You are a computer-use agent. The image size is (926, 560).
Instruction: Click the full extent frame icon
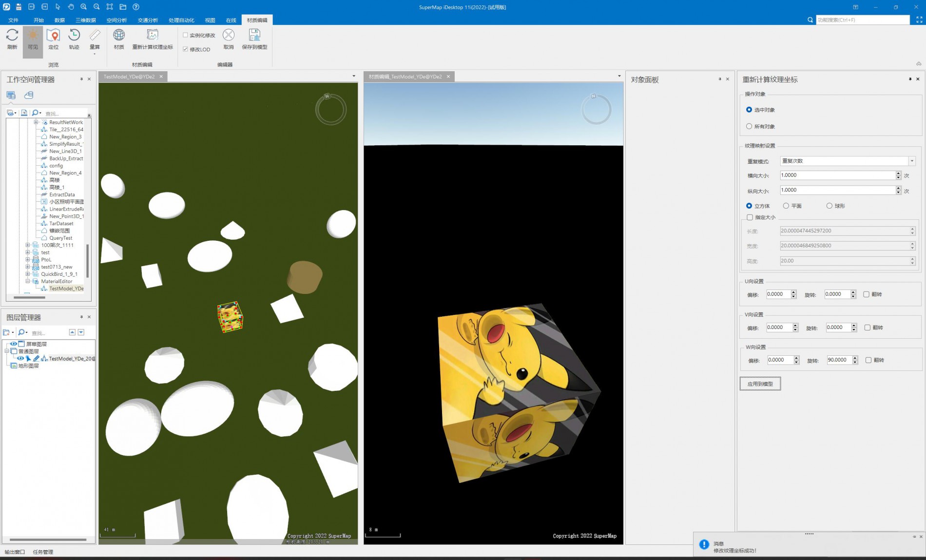(110, 7)
